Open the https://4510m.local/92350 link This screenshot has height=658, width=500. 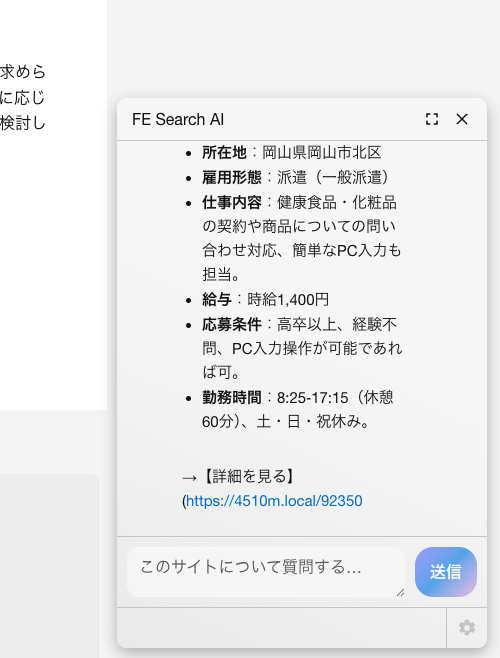(x=274, y=501)
